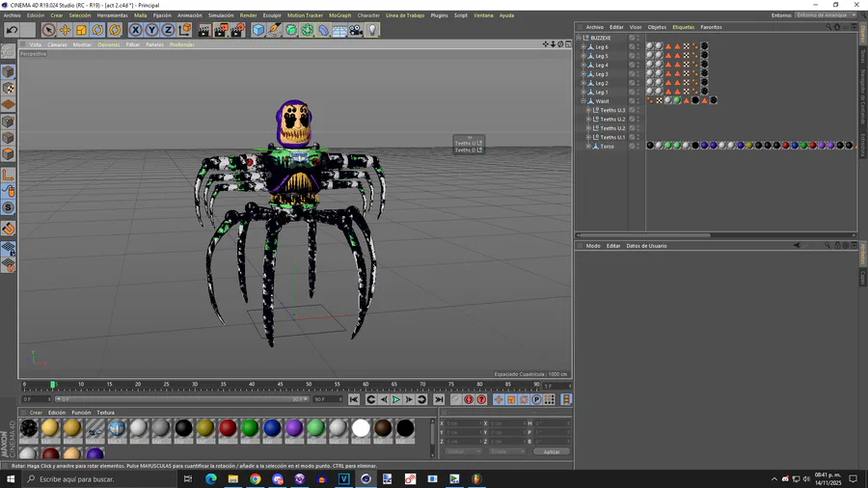Open the MoGraph menu
The height and width of the screenshot is (488, 868).
[x=339, y=15]
